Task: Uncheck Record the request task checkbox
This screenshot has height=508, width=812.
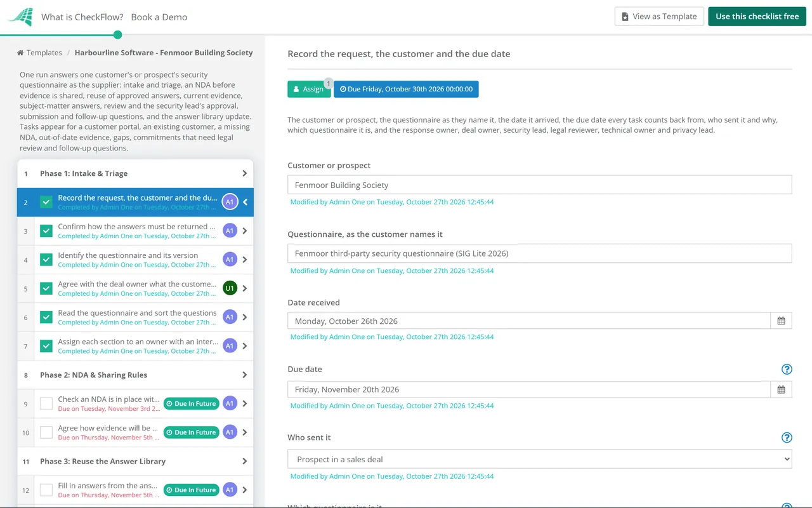Action: pos(46,202)
